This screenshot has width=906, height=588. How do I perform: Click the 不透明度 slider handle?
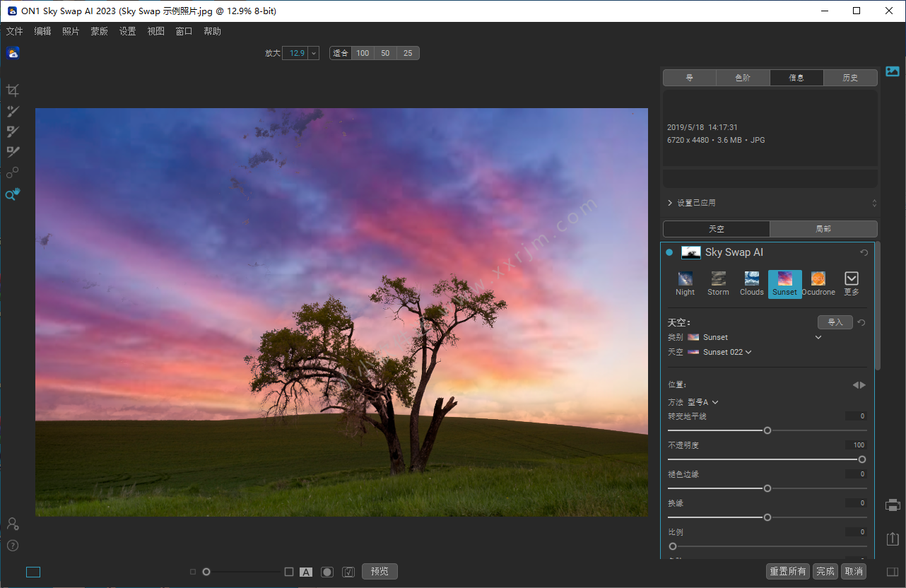(861, 459)
